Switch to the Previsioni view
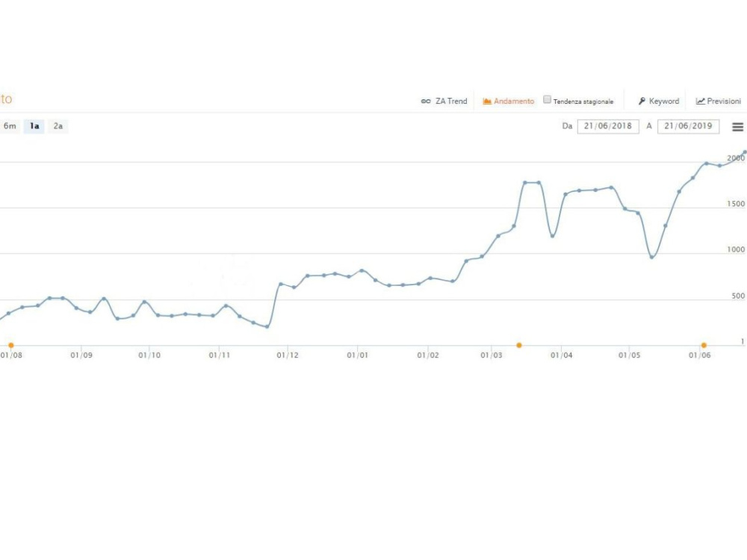 tap(719, 101)
